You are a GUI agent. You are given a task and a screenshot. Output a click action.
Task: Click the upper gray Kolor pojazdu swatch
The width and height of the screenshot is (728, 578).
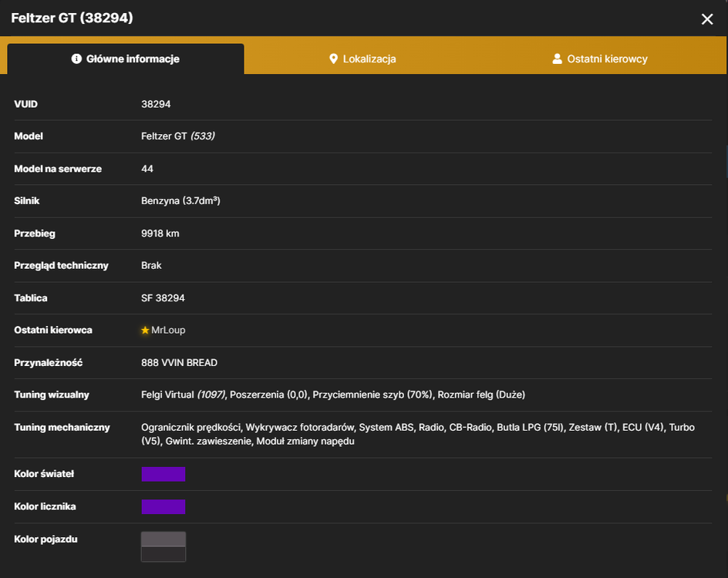point(163,539)
